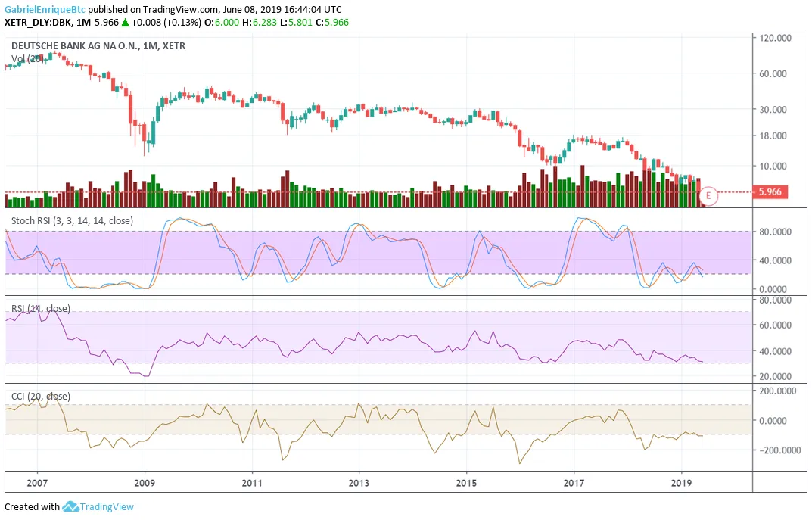Screen dimensions: 812x520
Task: Click the RSI 20.0000 scale value
Action: [775, 376]
